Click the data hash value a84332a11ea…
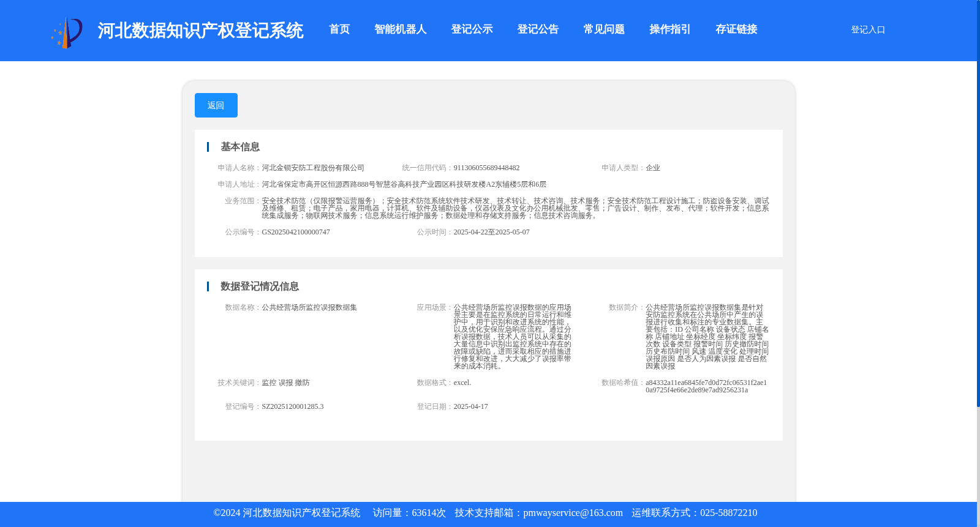The image size is (980, 527). pos(706,386)
